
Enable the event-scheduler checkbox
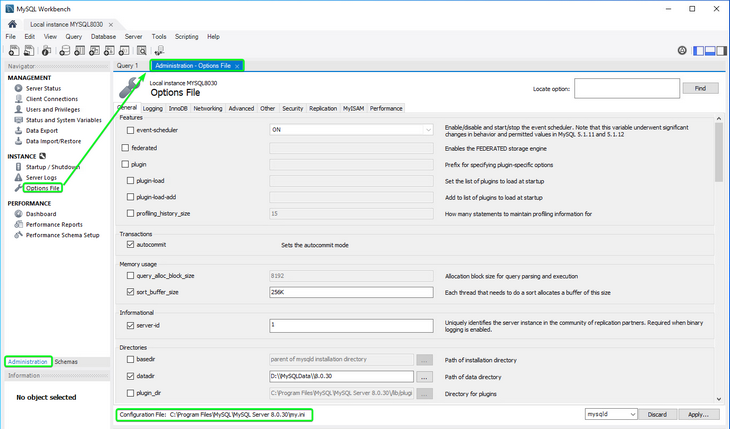[x=130, y=130]
